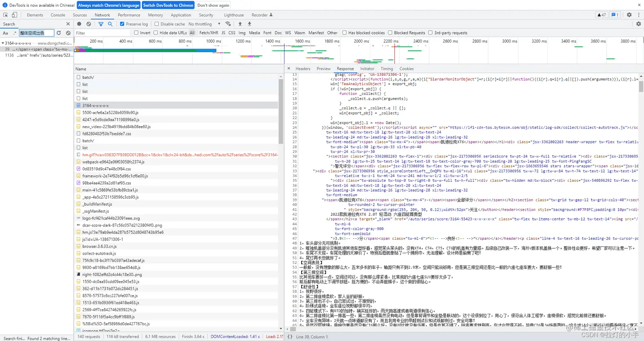Image resolution: width=644 pixels, height=341 pixels.
Task: Collapse the 3164-x-x-x-x-x search result group
Action: 2,43
